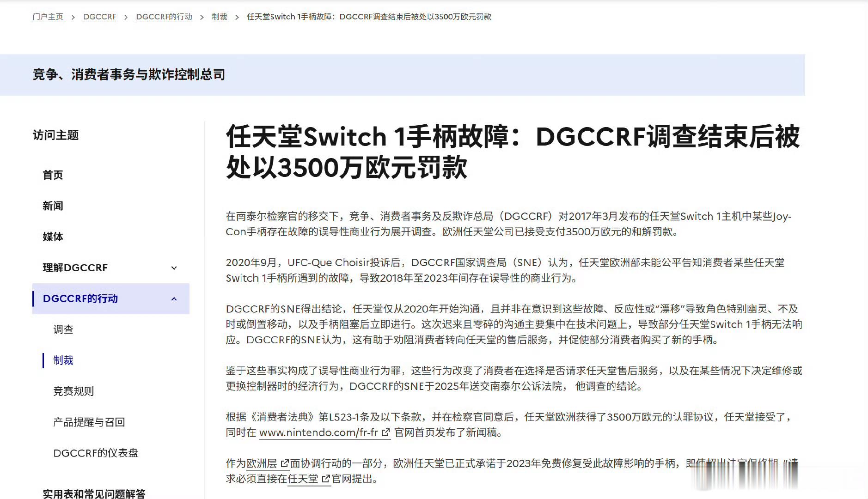Screen dimensions: 868x499
Task: Click external-link icon after nintendo.com/fr-fr
Action: tap(385, 433)
